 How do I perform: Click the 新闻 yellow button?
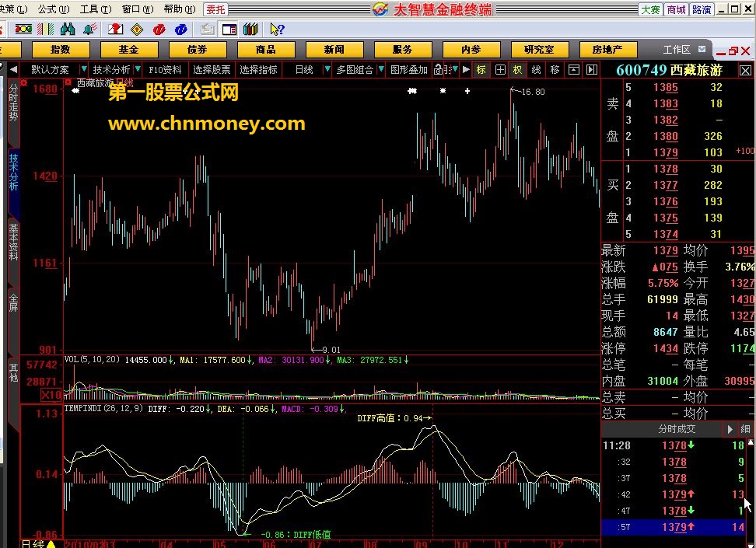(x=334, y=49)
